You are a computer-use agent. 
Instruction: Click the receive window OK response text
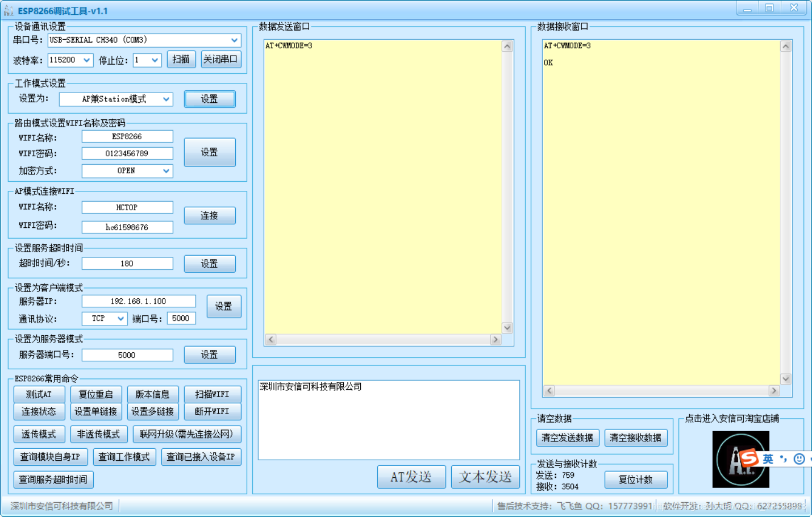[548, 62]
